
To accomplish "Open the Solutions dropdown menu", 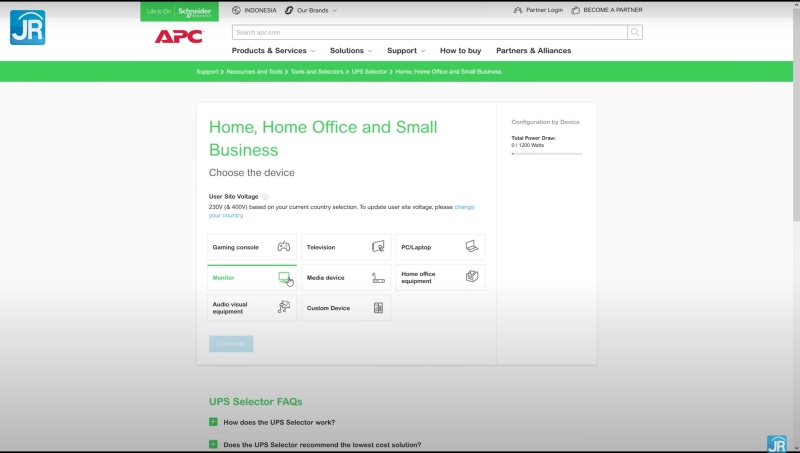I will tap(351, 51).
